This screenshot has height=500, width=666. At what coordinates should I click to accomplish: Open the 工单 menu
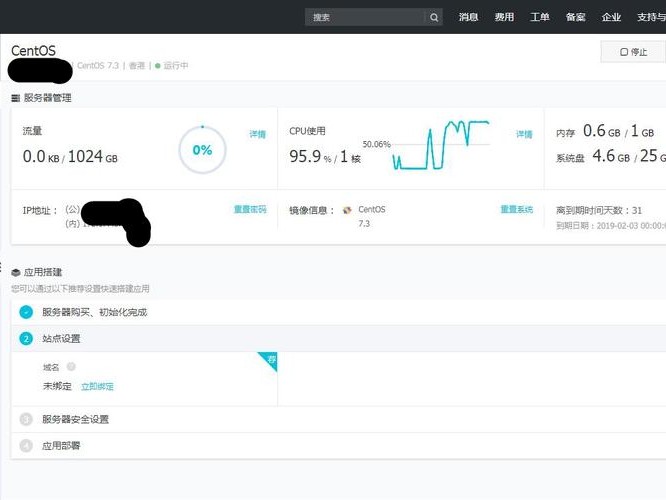point(540,17)
